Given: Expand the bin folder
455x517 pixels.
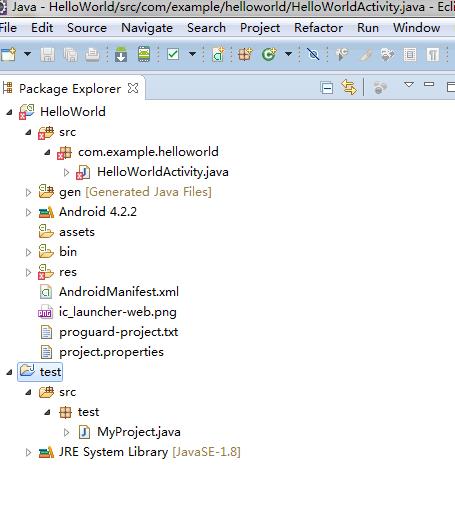Looking at the screenshot, I should point(28,252).
